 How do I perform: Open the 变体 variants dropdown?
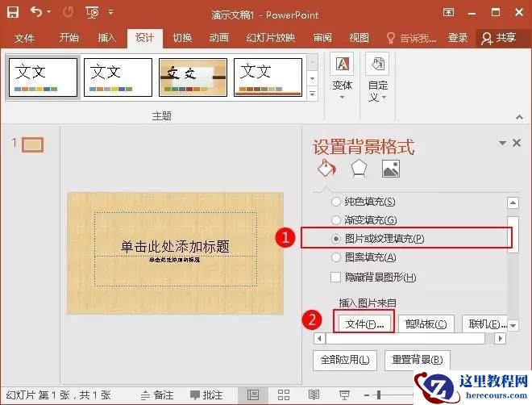click(x=342, y=77)
